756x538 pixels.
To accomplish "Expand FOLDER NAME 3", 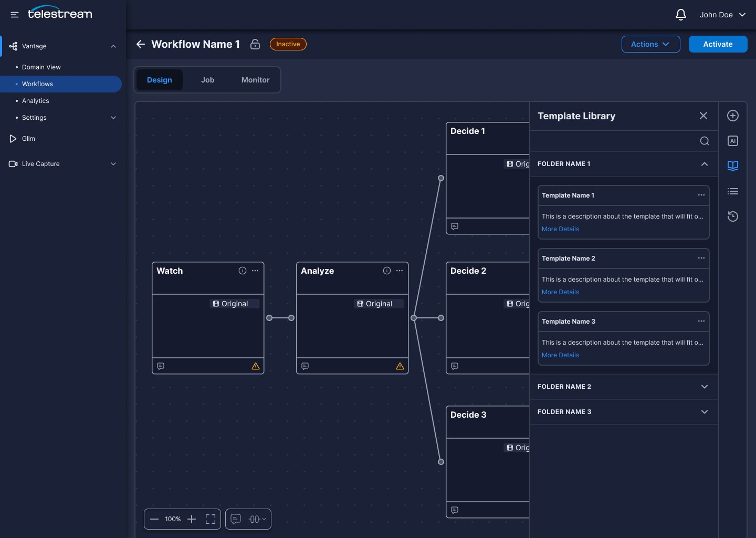I will point(705,412).
